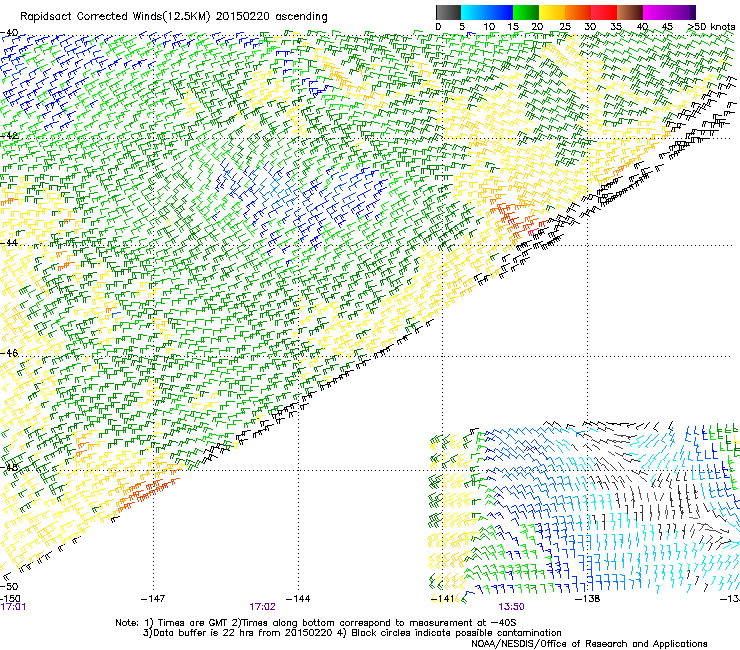Click the brown 35-40 knots legend swatch
Screen dimensions: 740x650
[x=630, y=12]
